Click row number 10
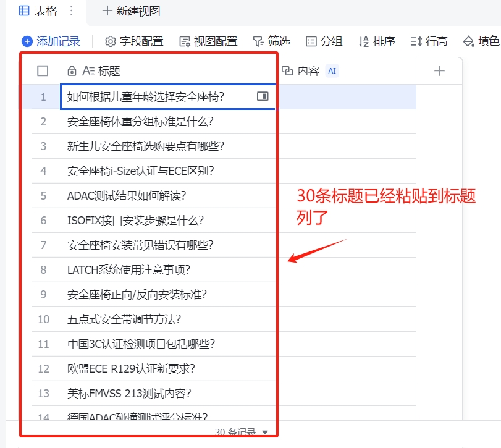Image resolution: width=501 pixels, height=448 pixels. coord(43,319)
